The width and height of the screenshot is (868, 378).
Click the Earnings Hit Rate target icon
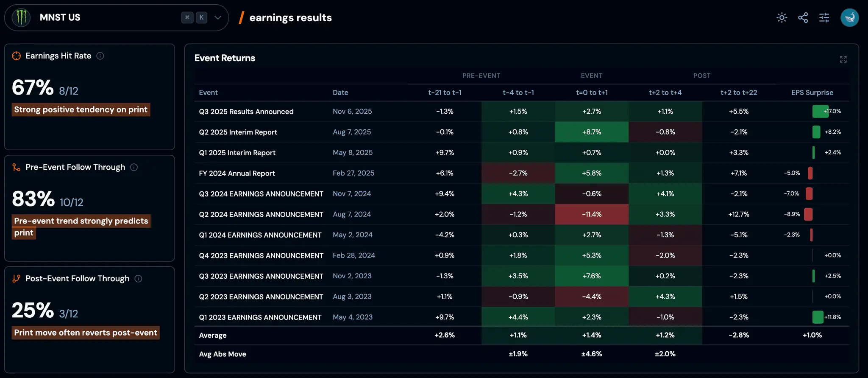click(x=17, y=56)
